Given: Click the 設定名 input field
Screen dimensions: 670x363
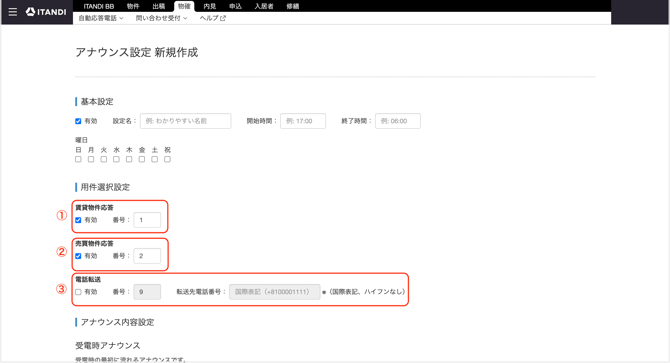Looking at the screenshot, I should point(185,121).
